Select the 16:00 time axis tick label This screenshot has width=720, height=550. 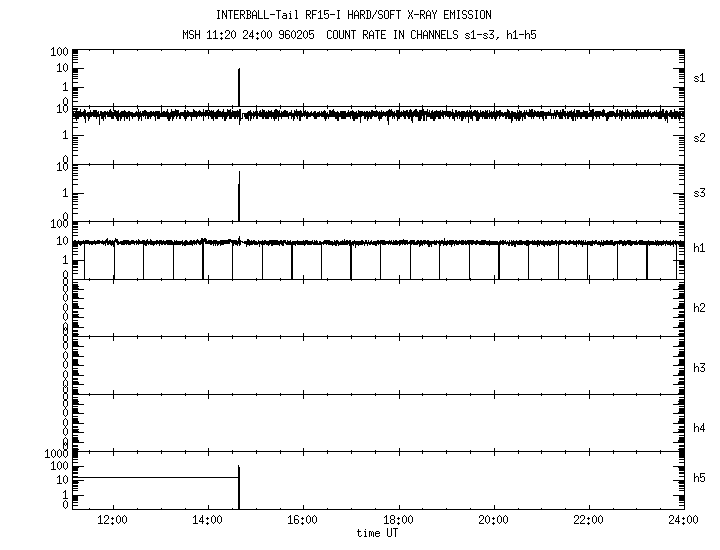(302, 521)
